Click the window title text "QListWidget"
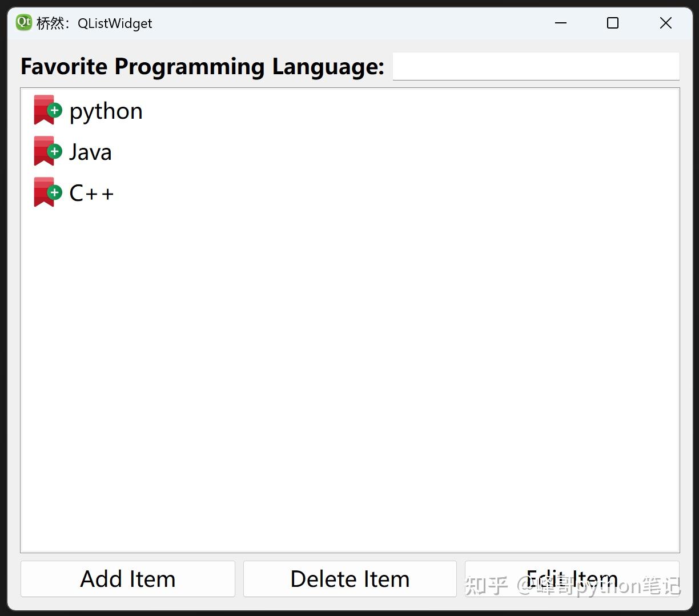 115,23
